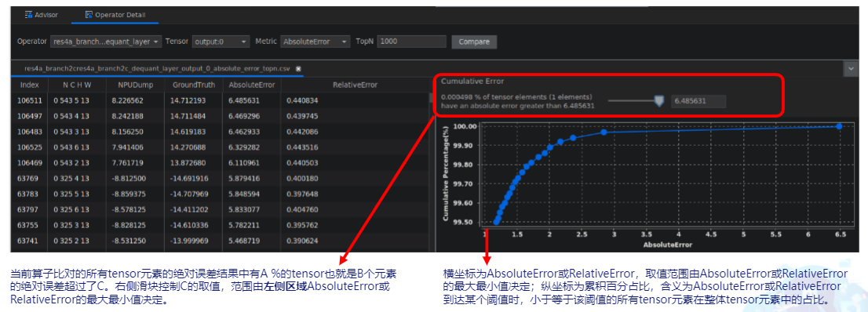Select row with index 106483
The height and width of the screenshot is (312, 868).
pos(220,132)
